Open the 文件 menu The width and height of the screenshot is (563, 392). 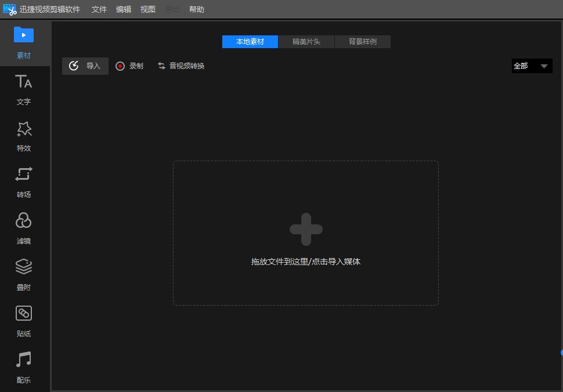coord(99,9)
